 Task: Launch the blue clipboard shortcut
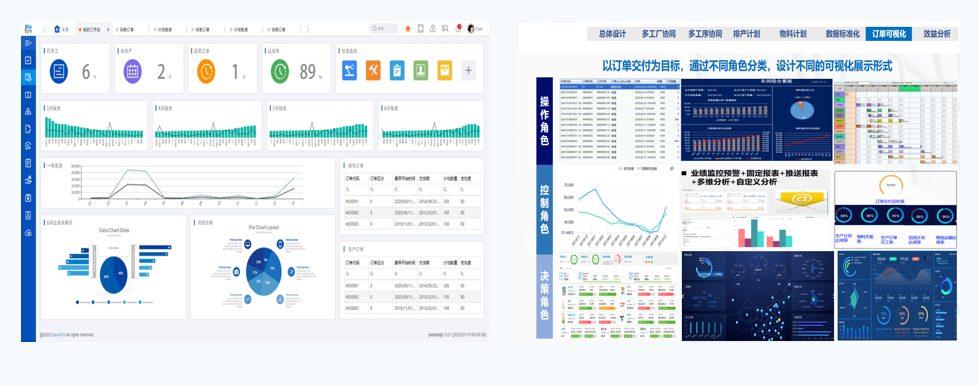[x=397, y=70]
